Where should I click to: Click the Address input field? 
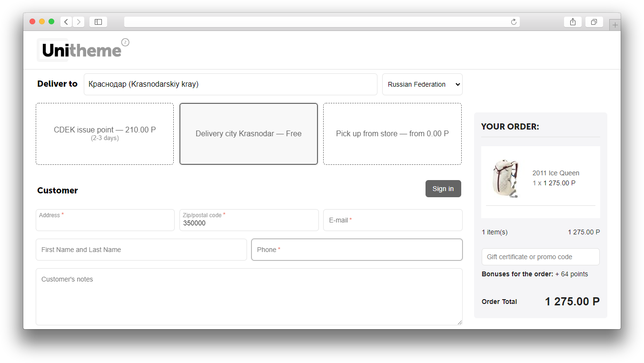(105, 223)
